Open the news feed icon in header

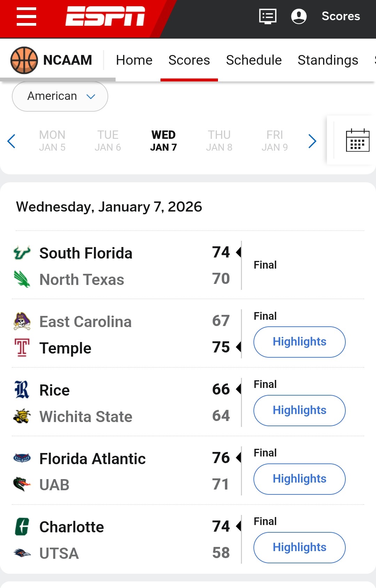click(268, 16)
